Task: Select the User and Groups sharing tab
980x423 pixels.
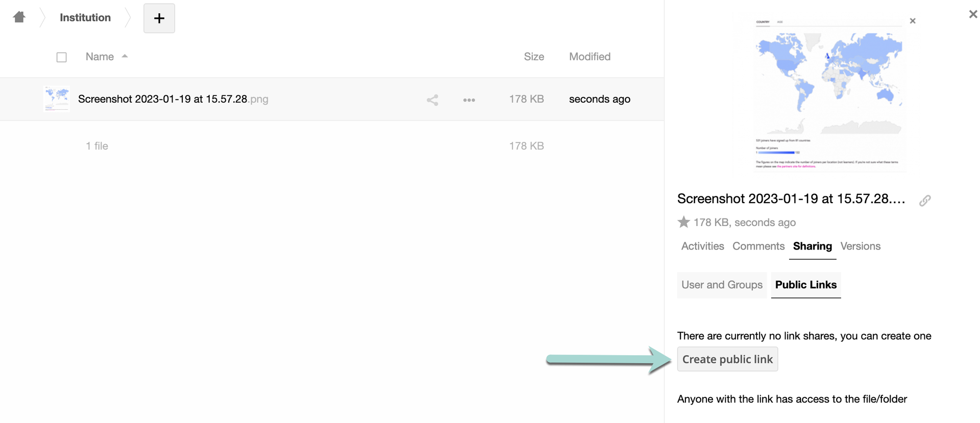Action: 722,285
